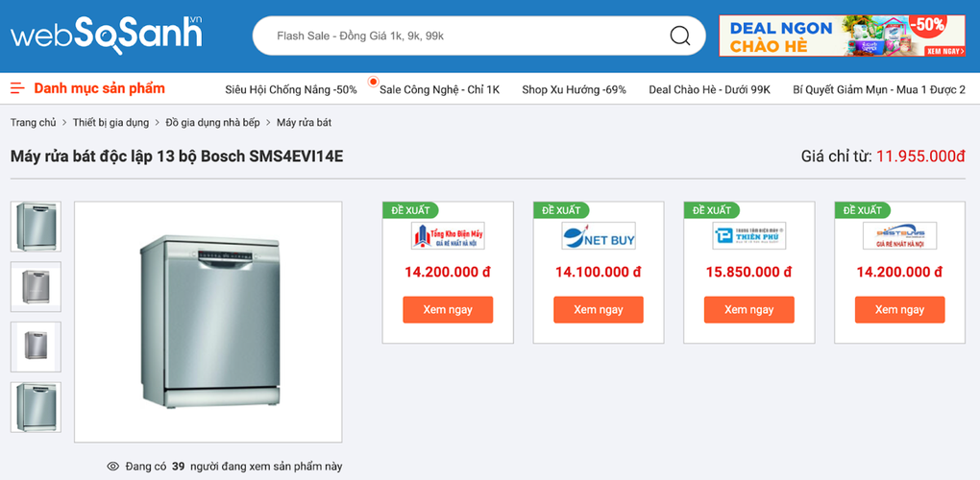Open Siêu Hội Chống Nắng -50% menu item
The width and height of the screenshot is (980, 480).
[291, 89]
